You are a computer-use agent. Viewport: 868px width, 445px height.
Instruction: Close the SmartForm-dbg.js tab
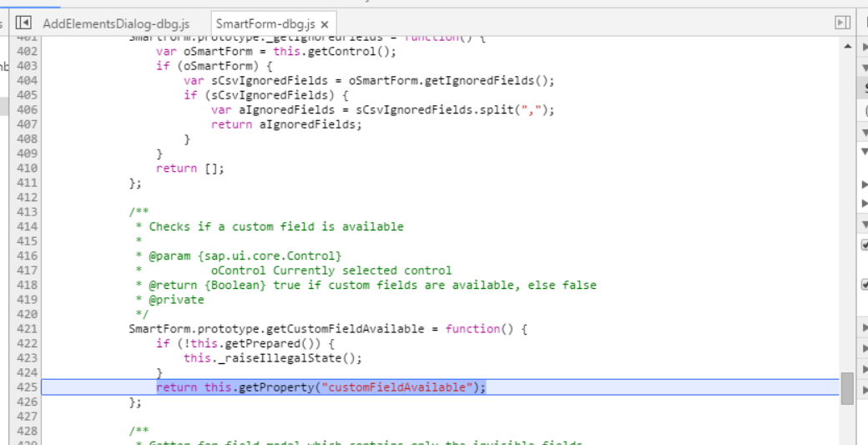(x=325, y=24)
